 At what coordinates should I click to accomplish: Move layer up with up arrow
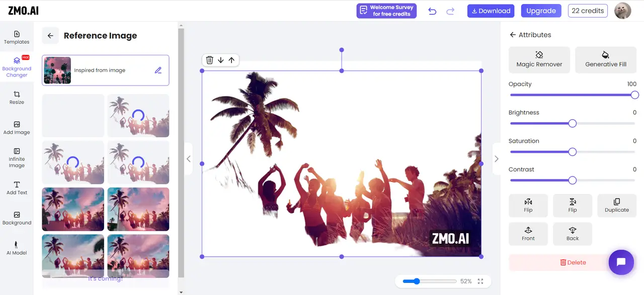[x=231, y=60]
